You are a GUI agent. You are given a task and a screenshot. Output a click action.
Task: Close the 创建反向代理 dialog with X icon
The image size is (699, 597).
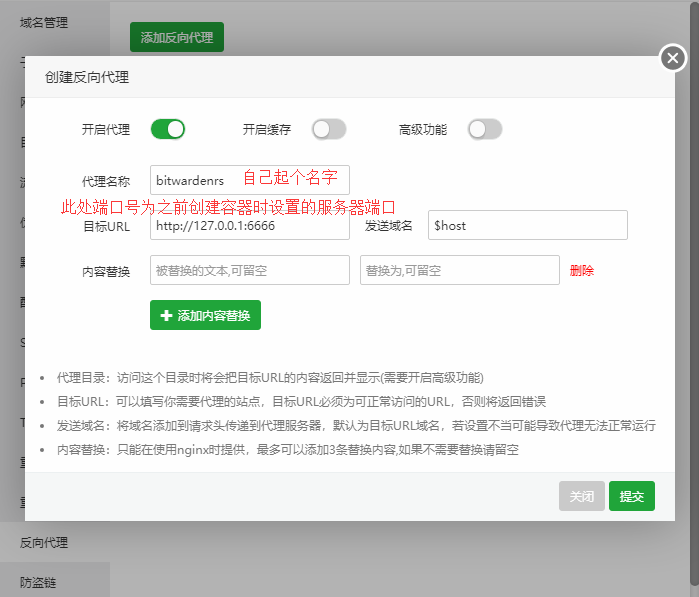674,59
